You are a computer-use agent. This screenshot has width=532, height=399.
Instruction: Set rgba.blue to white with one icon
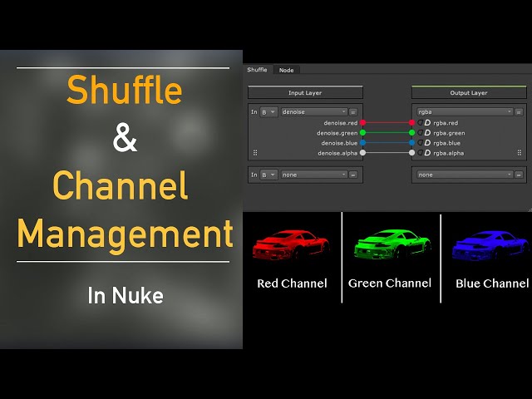click(427, 142)
